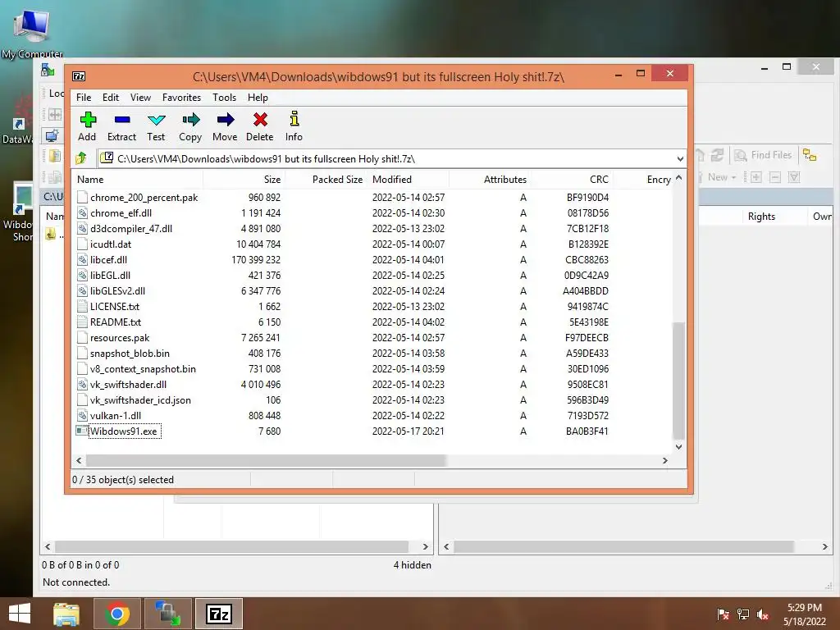Sort by CRC column header
This screenshot has width=840, height=630.
coord(572,180)
